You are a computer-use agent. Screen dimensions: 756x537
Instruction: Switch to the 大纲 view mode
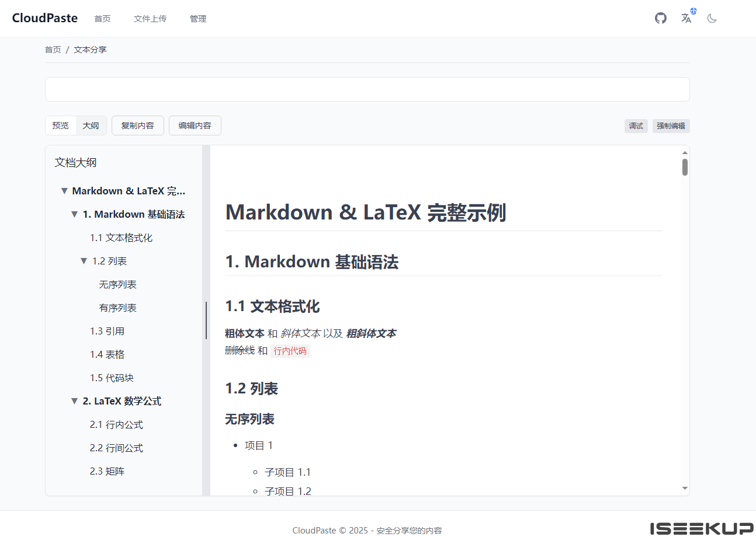pyautogui.click(x=91, y=125)
